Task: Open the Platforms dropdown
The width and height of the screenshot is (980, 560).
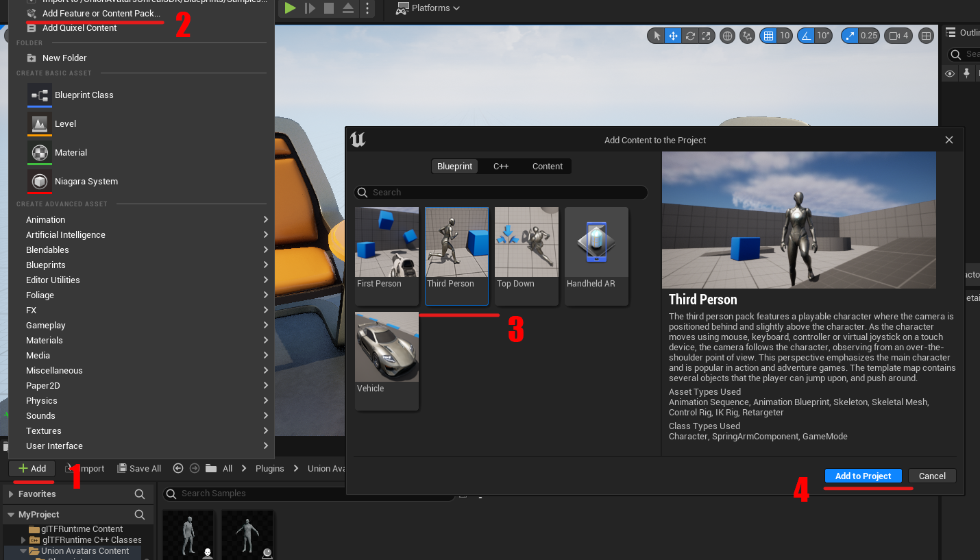Action: [x=428, y=8]
